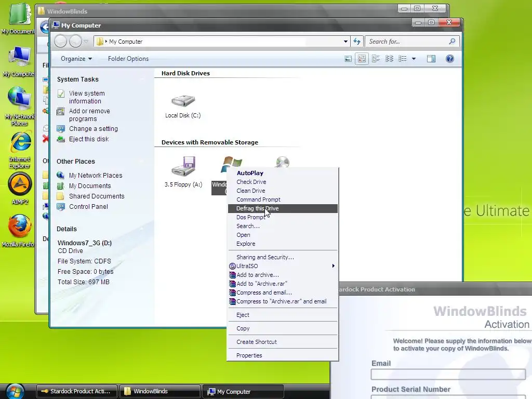Viewport: 532px width, 399px height.
Task: Choose Command Prompt from context menu
Action: (x=283, y=199)
